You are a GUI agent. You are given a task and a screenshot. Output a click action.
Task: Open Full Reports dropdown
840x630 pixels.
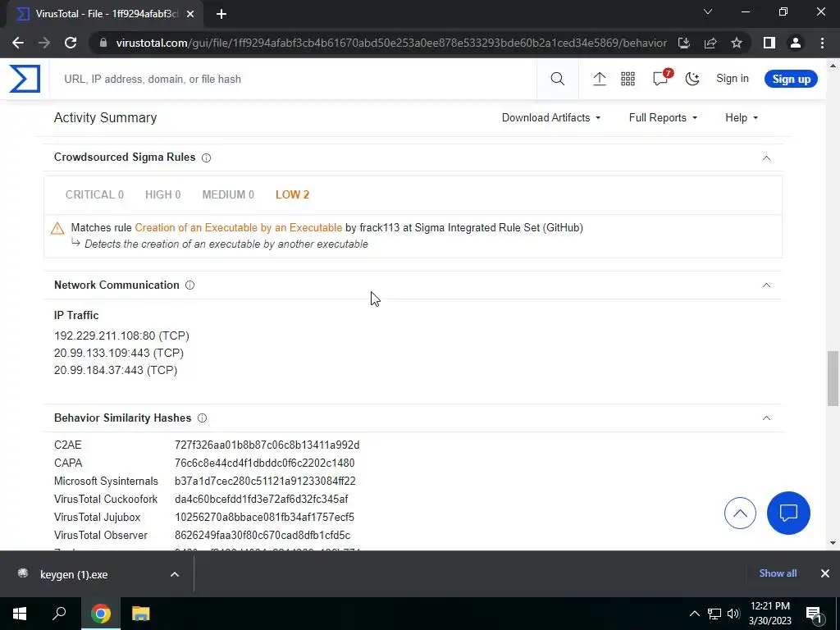click(x=663, y=118)
